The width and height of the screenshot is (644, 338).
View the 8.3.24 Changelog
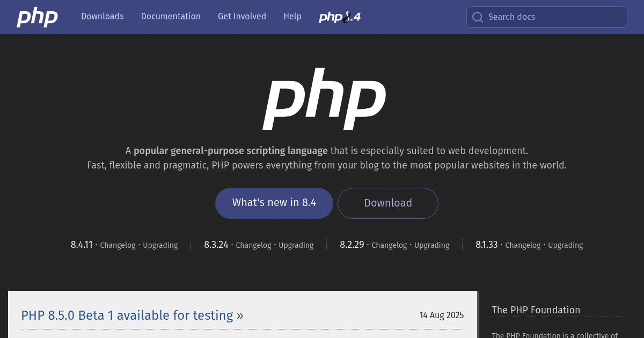click(x=253, y=245)
